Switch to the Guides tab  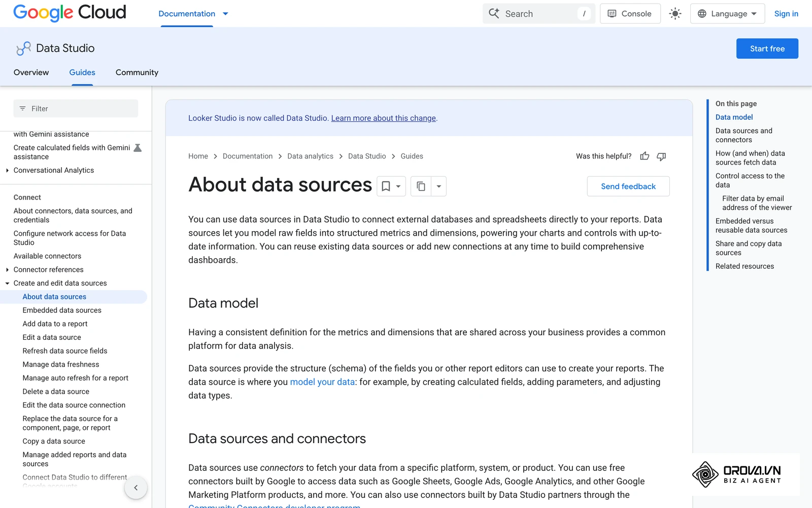pyautogui.click(x=82, y=72)
